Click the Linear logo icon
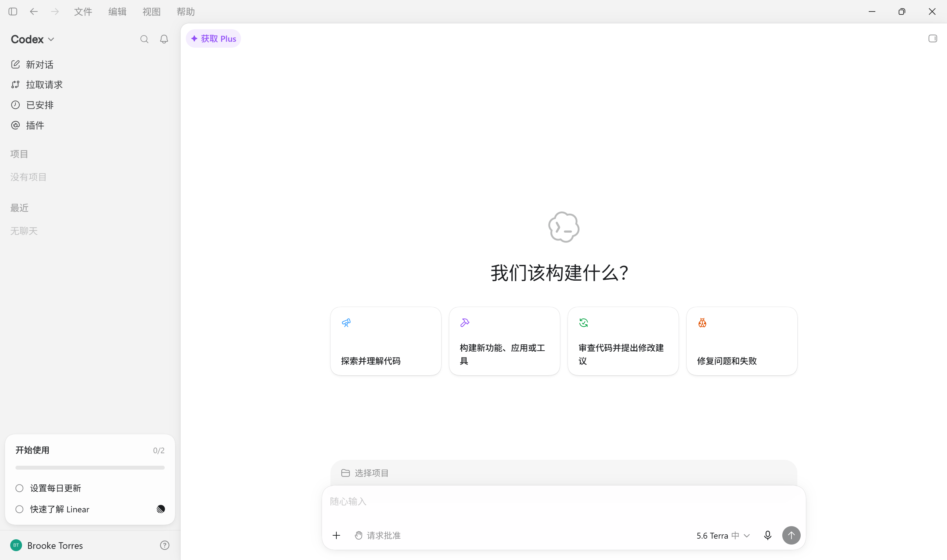The image size is (947, 560). coord(161,509)
